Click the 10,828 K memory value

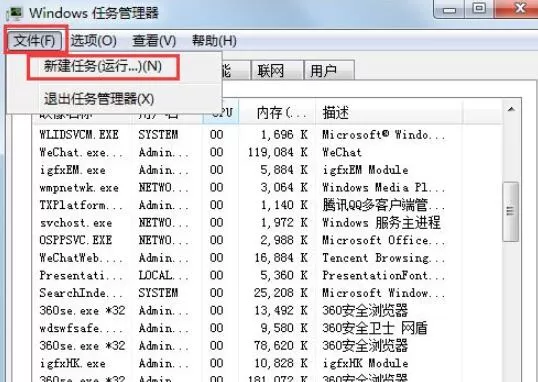(281, 363)
